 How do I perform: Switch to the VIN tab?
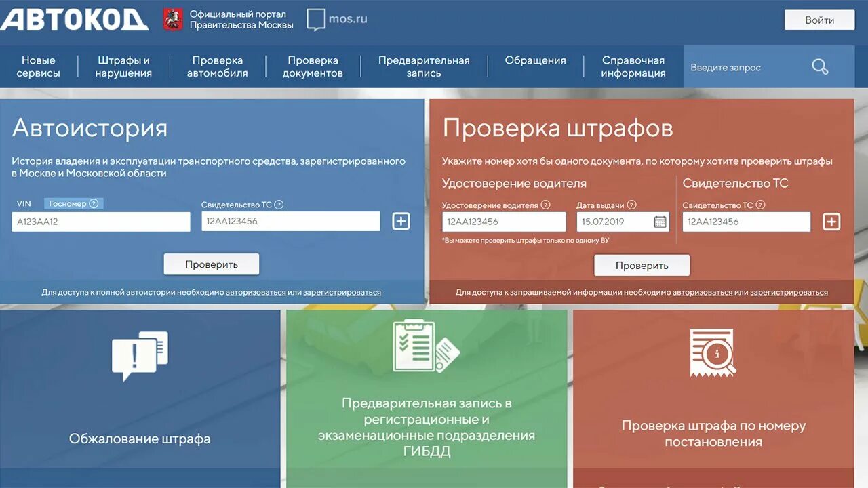pyautogui.click(x=24, y=203)
